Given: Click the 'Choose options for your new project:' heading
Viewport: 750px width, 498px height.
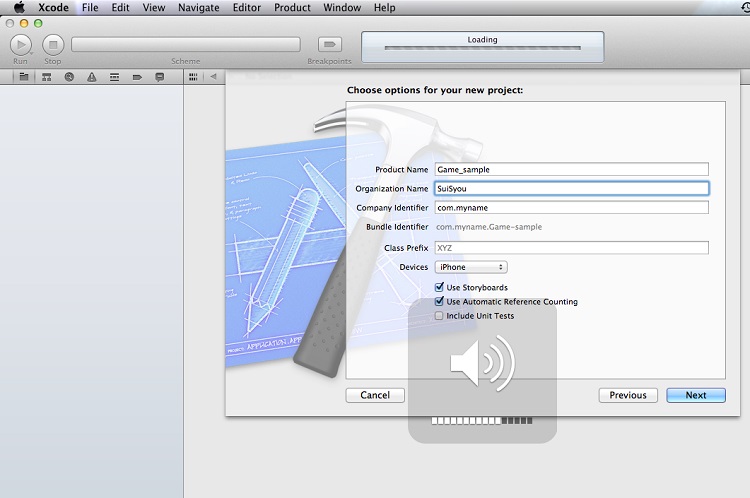Looking at the screenshot, I should 435,90.
